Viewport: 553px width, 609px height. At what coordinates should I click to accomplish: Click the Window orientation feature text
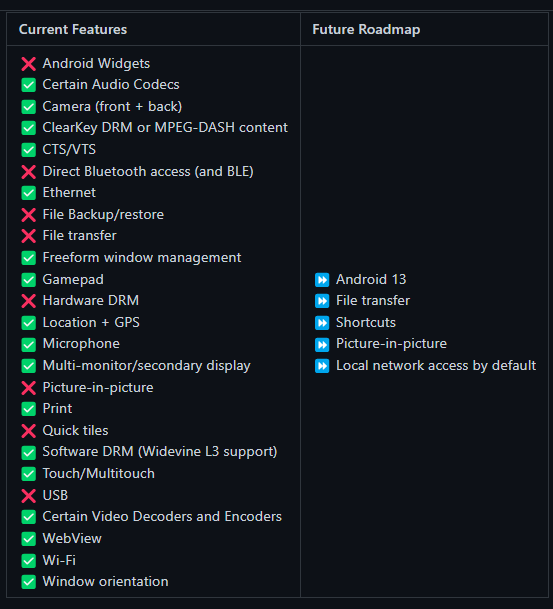105,581
